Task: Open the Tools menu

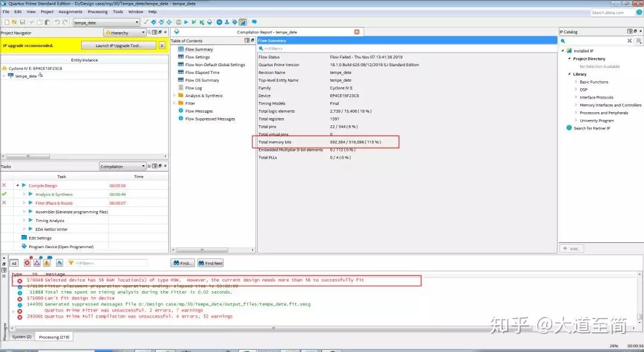Action: pos(118,11)
